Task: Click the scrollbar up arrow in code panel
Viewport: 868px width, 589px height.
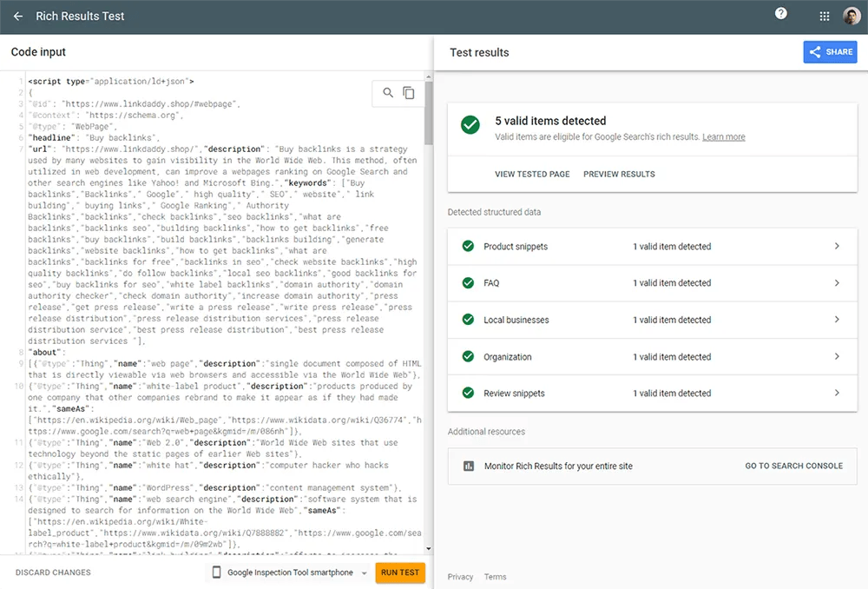Action: point(429,76)
